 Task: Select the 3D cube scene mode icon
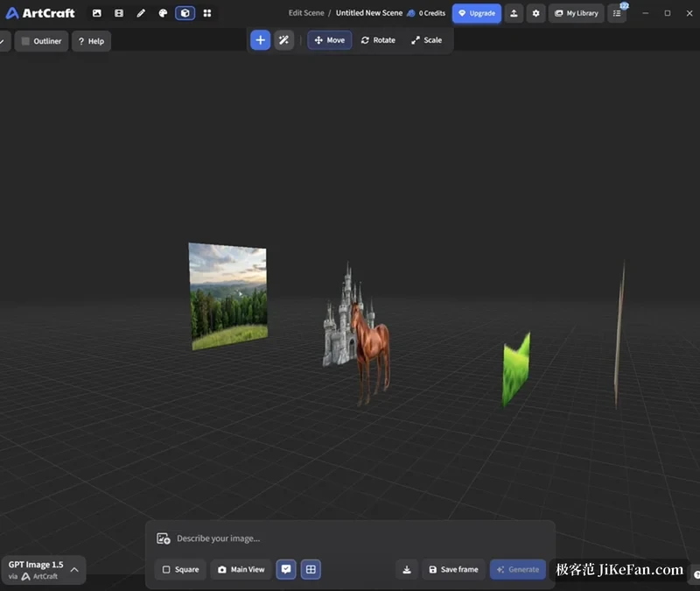click(x=185, y=13)
